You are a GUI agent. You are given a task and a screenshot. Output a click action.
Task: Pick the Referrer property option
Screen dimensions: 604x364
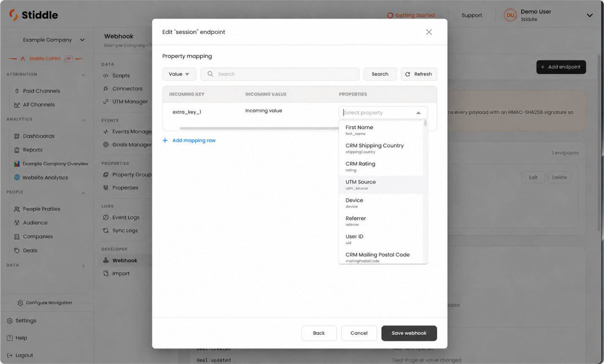pyautogui.click(x=381, y=221)
